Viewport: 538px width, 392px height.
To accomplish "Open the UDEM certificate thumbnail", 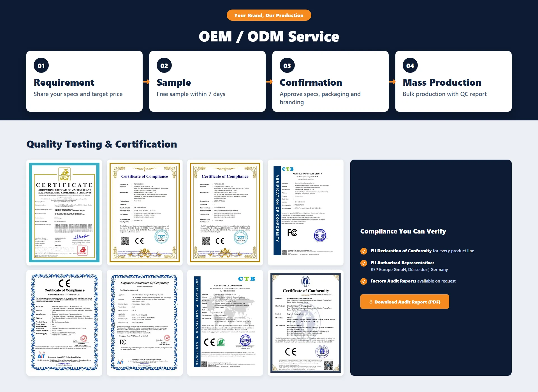I will 64,213.
